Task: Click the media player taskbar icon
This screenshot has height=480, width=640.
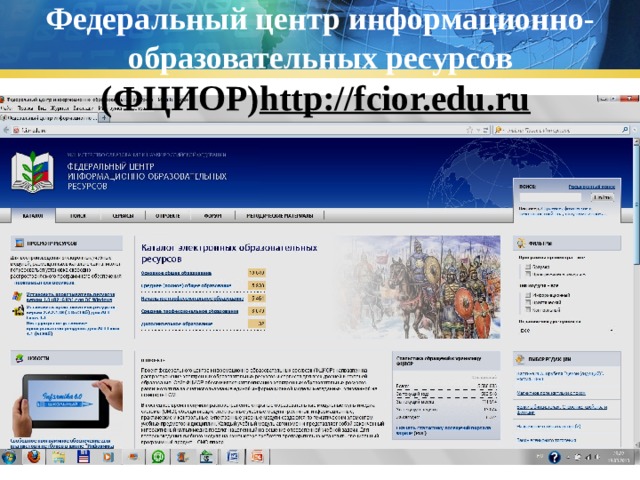Action: point(108,457)
